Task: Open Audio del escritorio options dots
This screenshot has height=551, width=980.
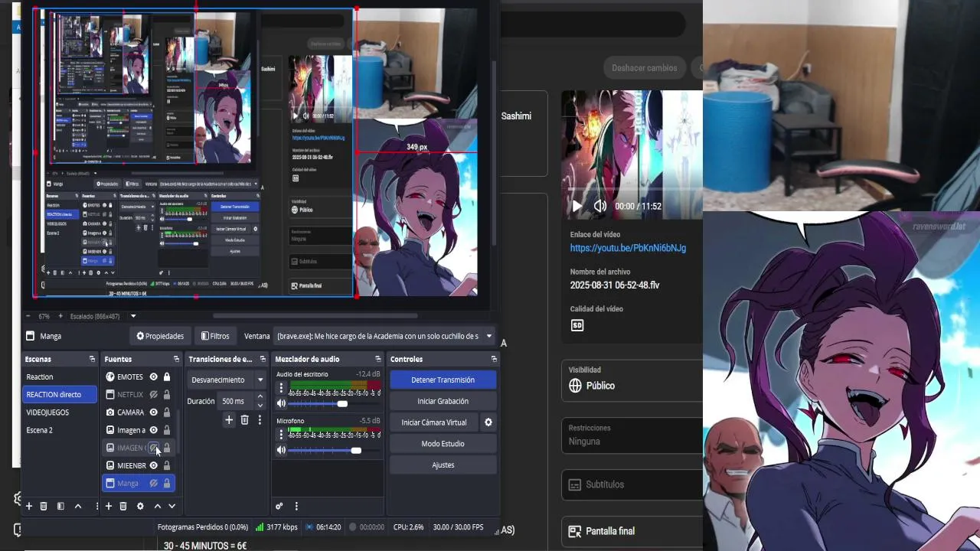Action: pos(281,389)
